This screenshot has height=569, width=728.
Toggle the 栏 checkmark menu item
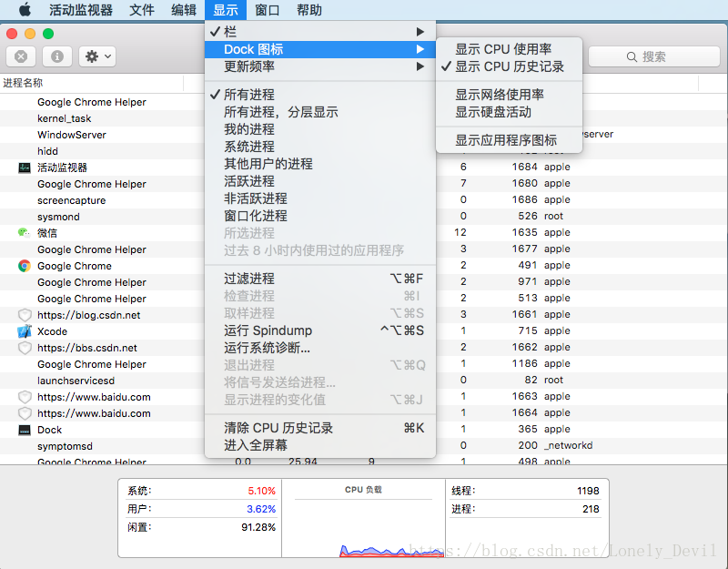320,32
